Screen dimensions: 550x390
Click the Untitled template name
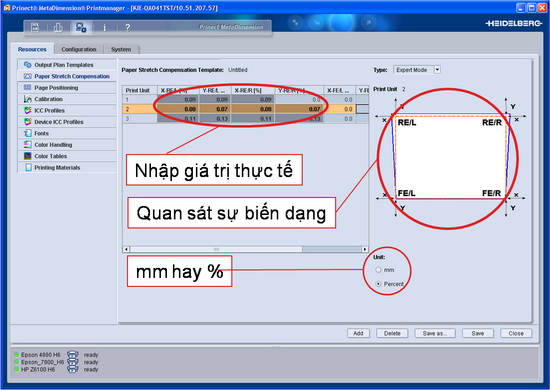[x=237, y=70]
